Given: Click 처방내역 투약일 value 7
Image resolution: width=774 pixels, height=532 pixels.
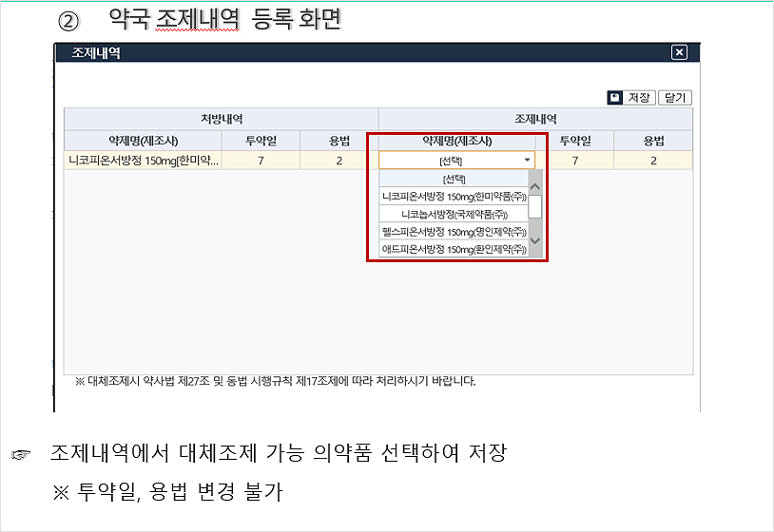Looking at the screenshot, I should tap(261, 161).
